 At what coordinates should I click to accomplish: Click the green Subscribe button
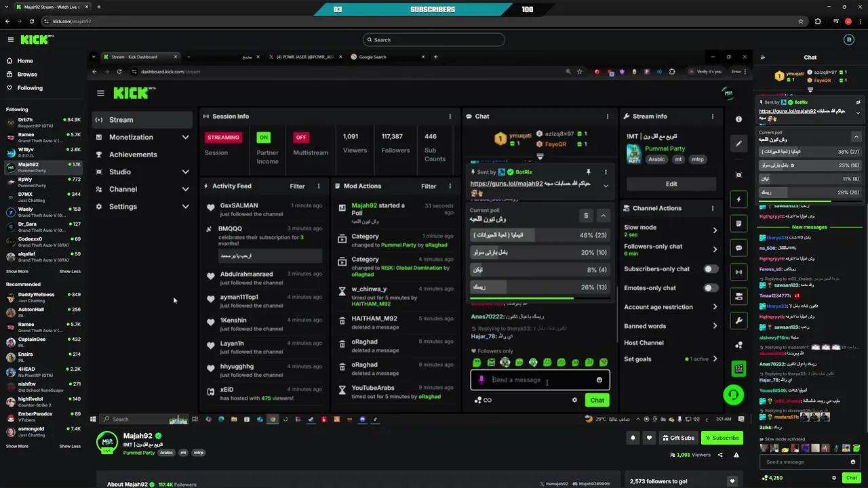tap(722, 438)
